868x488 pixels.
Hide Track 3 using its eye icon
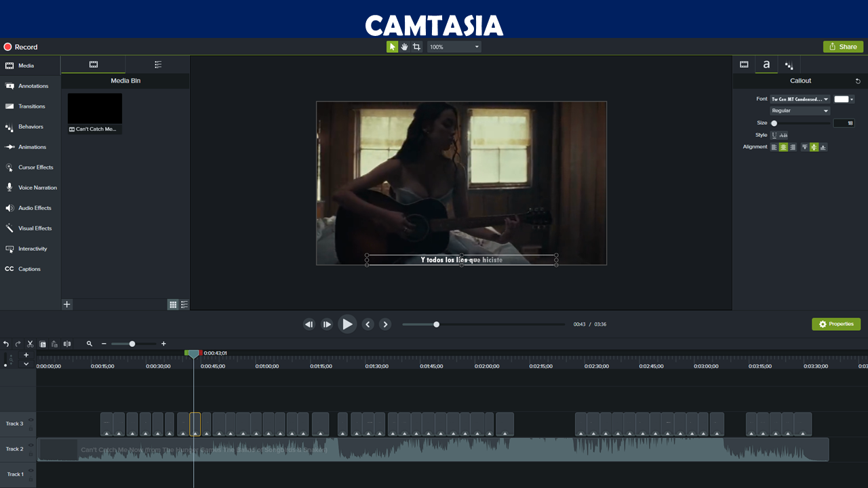click(31, 420)
